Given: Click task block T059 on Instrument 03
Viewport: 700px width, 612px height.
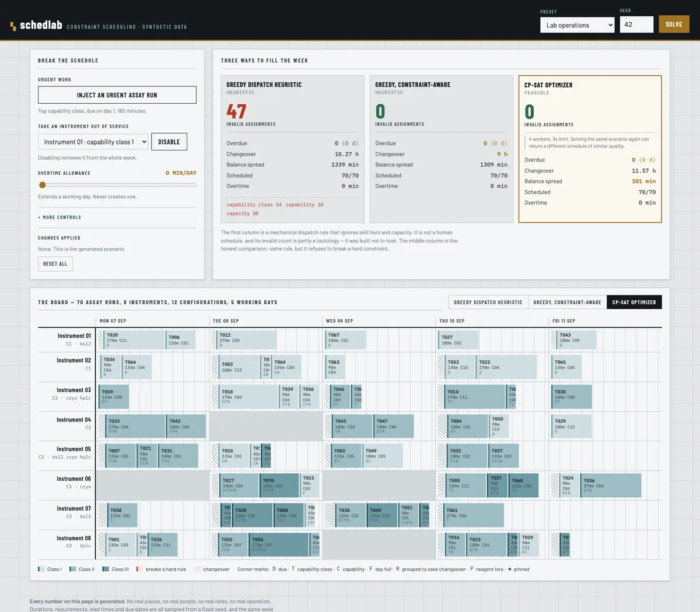Looking at the screenshot, I should tap(114, 396).
